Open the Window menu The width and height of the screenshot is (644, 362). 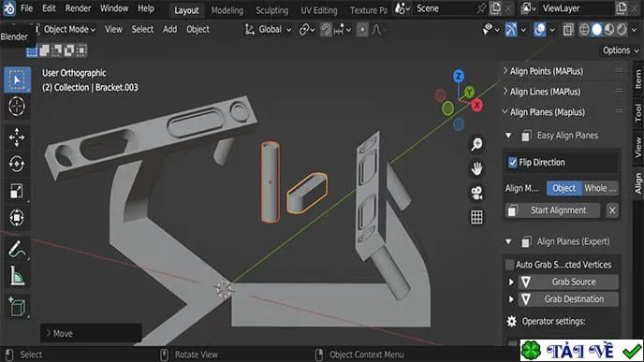[114, 8]
